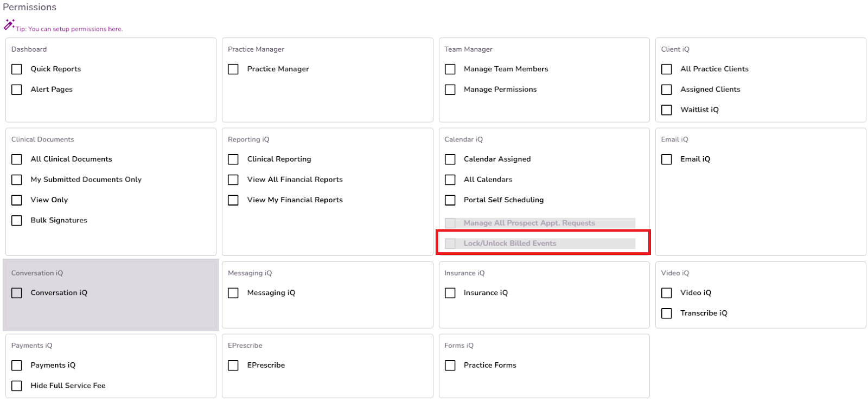Check Portal Self Scheduling box
Screen dimensions: 868x410
(450, 200)
